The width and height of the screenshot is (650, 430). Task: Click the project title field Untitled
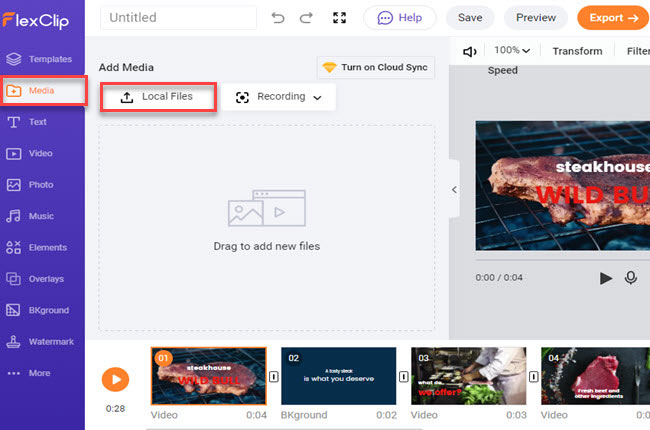[x=178, y=17]
